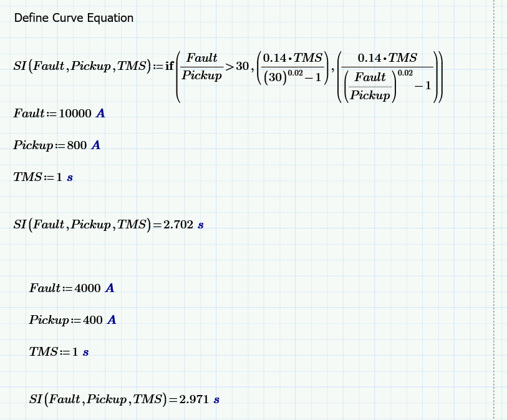Click the first TMS := 1 s definition
The image size is (507, 420).
coord(42,177)
